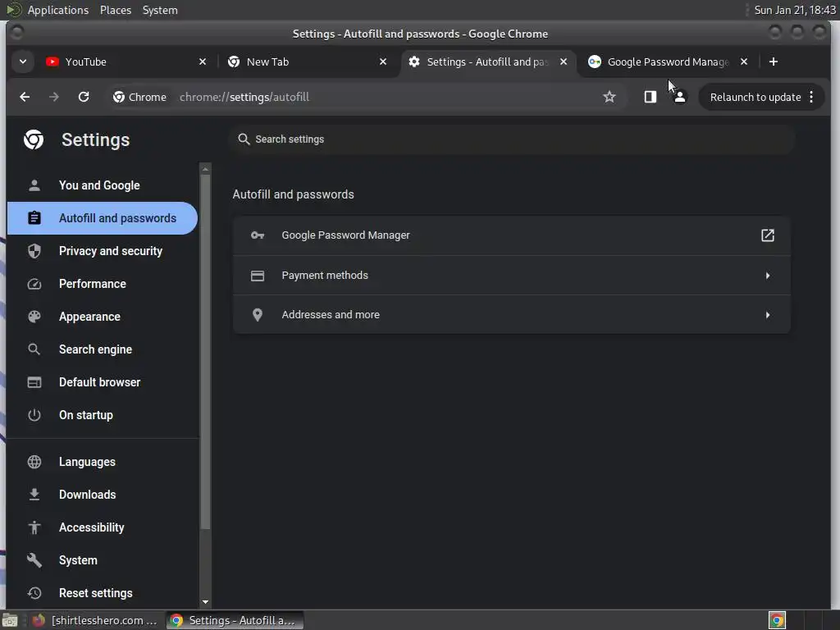840x630 pixels.
Task: Open the profile avatar icon
Action: coord(680,97)
